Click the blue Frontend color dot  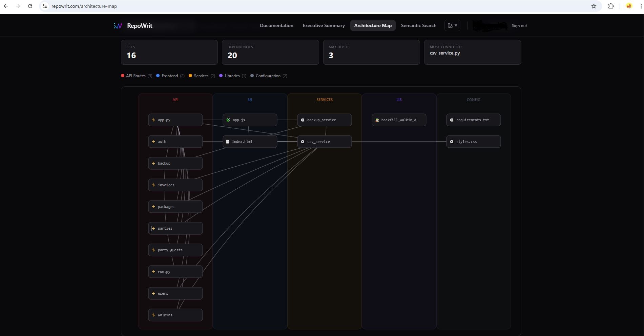click(x=158, y=76)
